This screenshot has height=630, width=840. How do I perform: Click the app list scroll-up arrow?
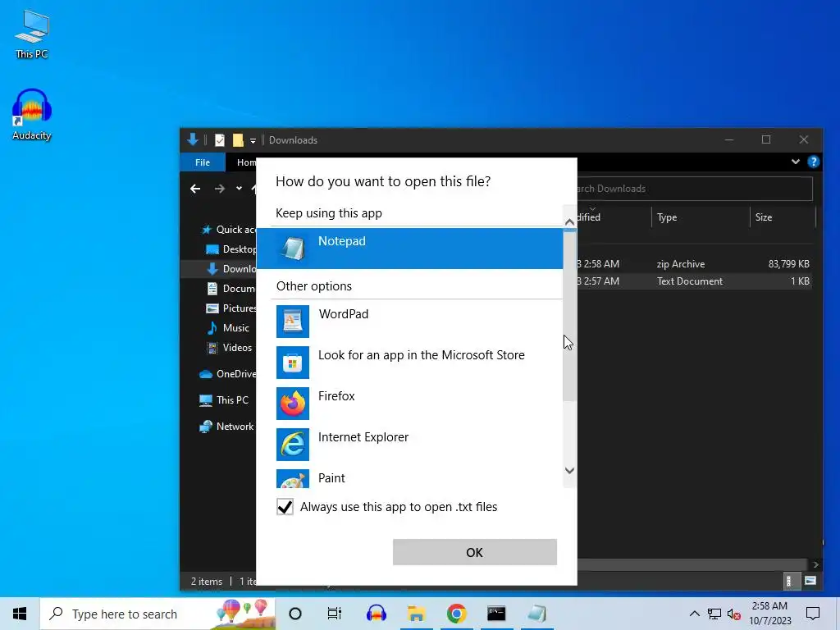coord(569,221)
